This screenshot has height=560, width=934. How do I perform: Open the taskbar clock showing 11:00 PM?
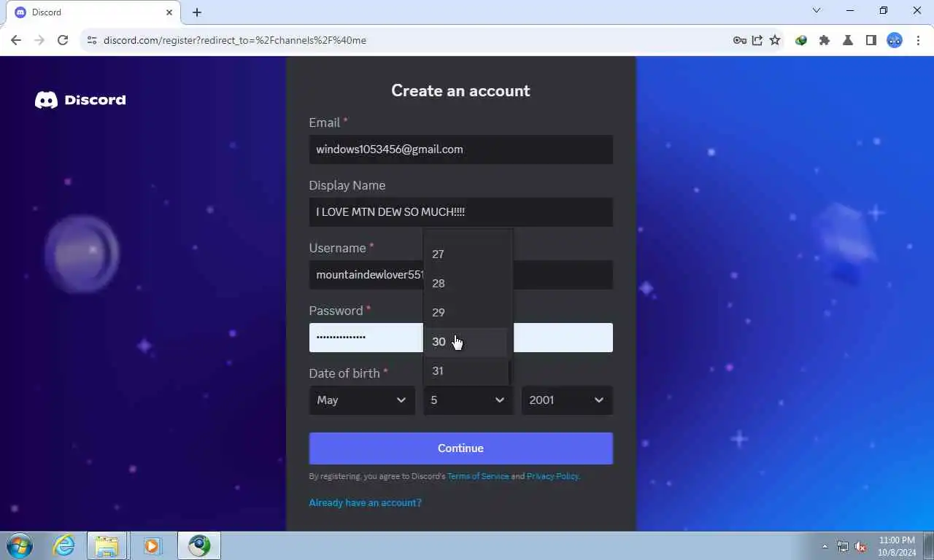[897, 545]
